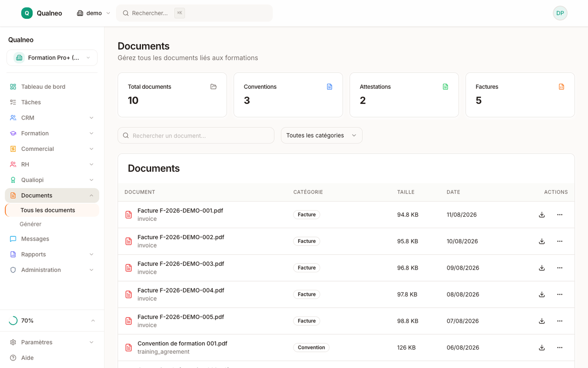
Task: Download Facture F-2026-DEMO-005.pdf
Action: click(x=542, y=321)
